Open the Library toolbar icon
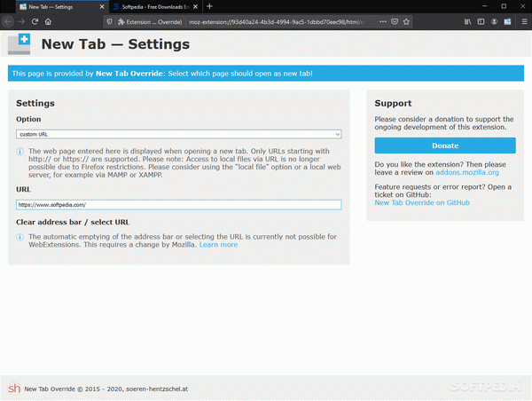532x401 pixels. tap(467, 21)
